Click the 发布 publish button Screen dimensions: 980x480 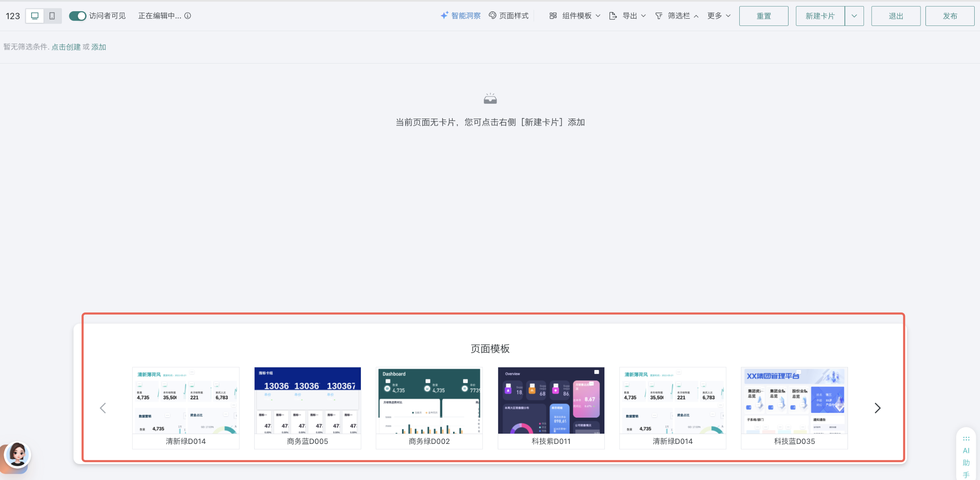pyautogui.click(x=950, y=16)
